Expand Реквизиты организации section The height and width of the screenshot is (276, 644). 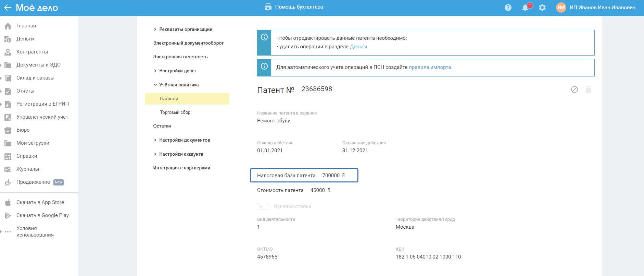tap(155, 29)
